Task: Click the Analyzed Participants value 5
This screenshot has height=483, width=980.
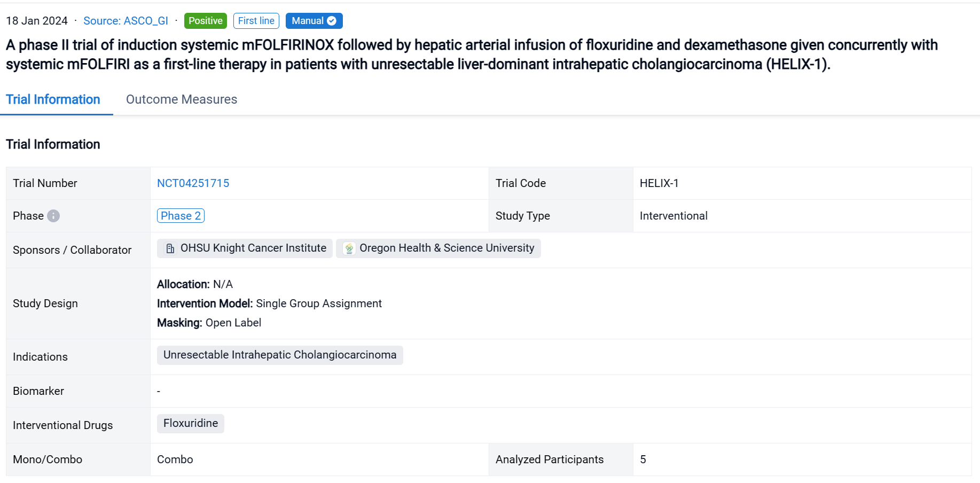Action: [x=643, y=459]
